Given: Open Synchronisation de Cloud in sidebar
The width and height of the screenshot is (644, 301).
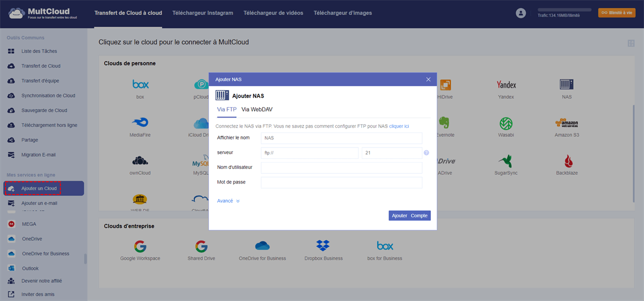Looking at the screenshot, I should point(48,96).
